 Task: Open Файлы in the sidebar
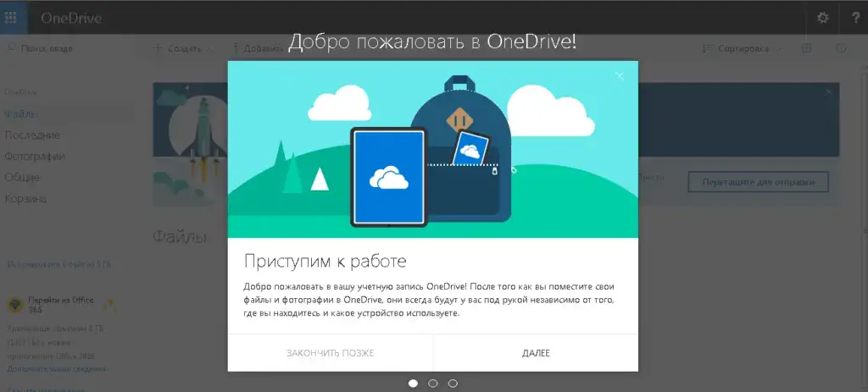click(x=21, y=114)
